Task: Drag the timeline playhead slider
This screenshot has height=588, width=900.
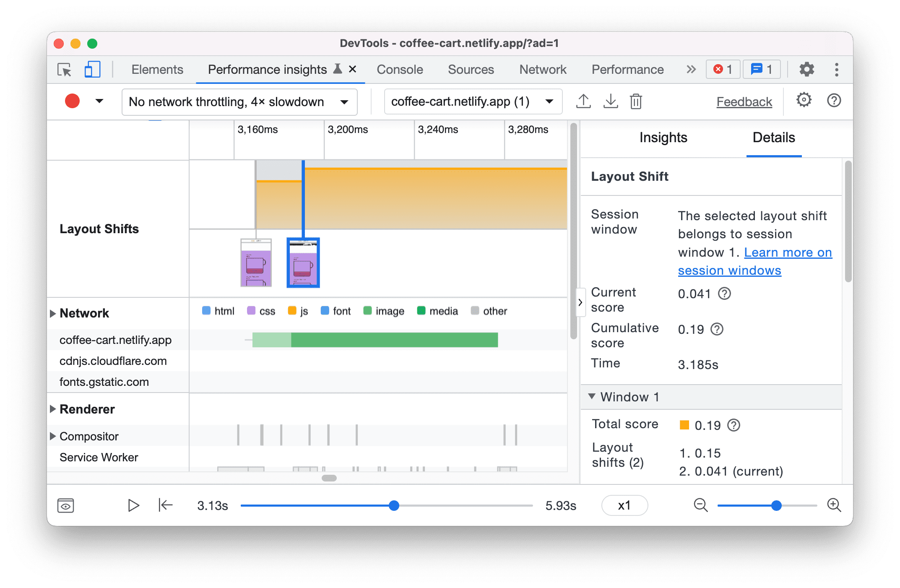Action: pos(394,505)
